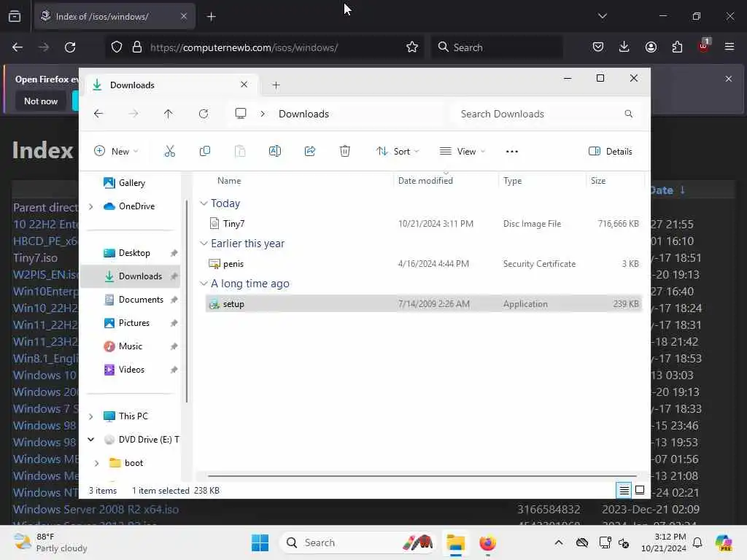The image size is (747, 560).
Task: Sort by Date modified column header
Action: click(x=425, y=181)
